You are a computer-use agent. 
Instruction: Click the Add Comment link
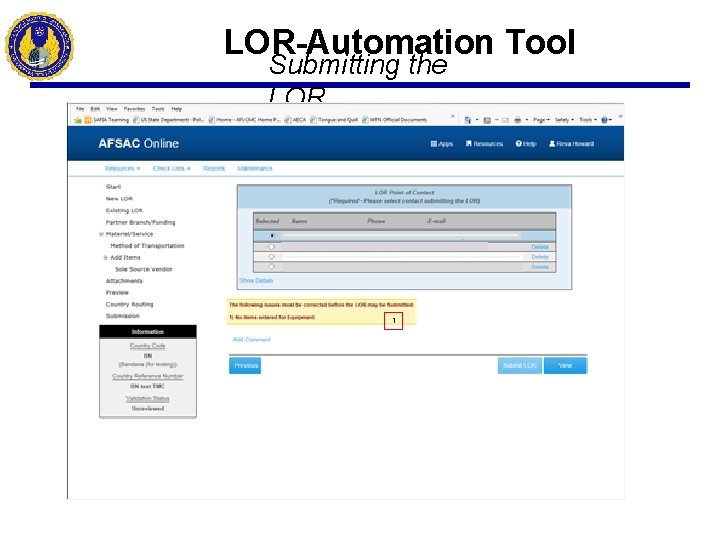pos(251,340)
